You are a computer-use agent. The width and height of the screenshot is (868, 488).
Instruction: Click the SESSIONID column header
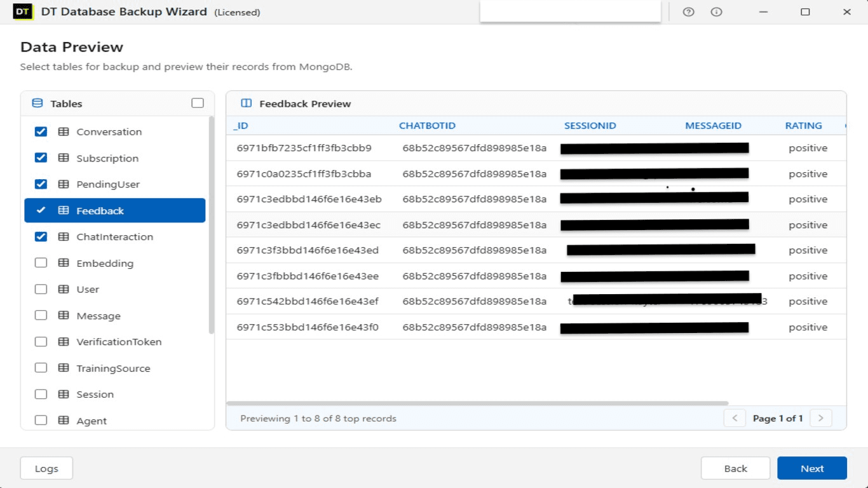(x=590, y=126)
